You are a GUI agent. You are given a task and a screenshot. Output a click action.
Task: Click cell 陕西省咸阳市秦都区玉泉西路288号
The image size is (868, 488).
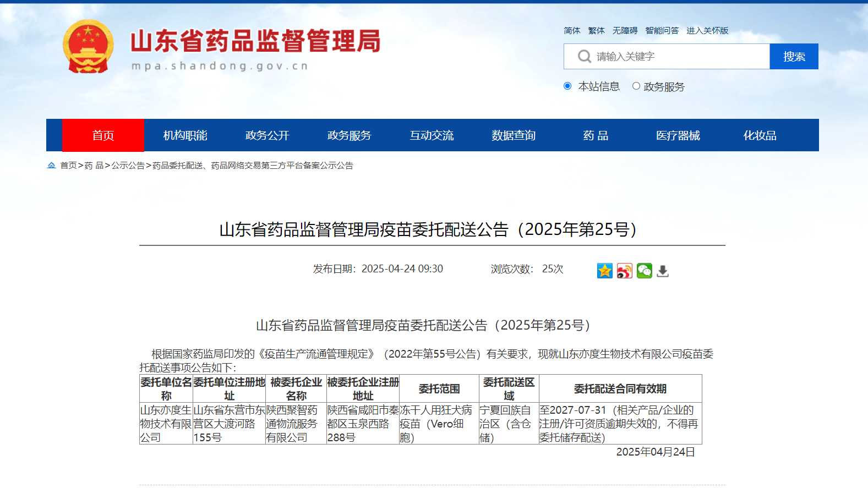tap(363, 424)
